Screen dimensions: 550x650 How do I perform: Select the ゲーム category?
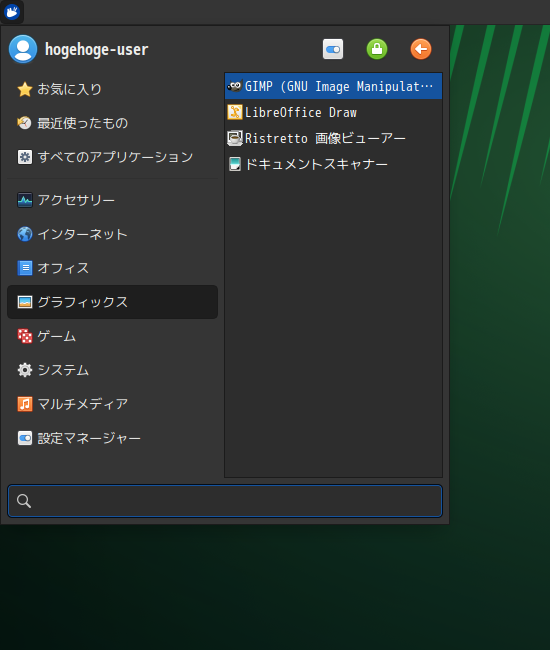[112, 336]
